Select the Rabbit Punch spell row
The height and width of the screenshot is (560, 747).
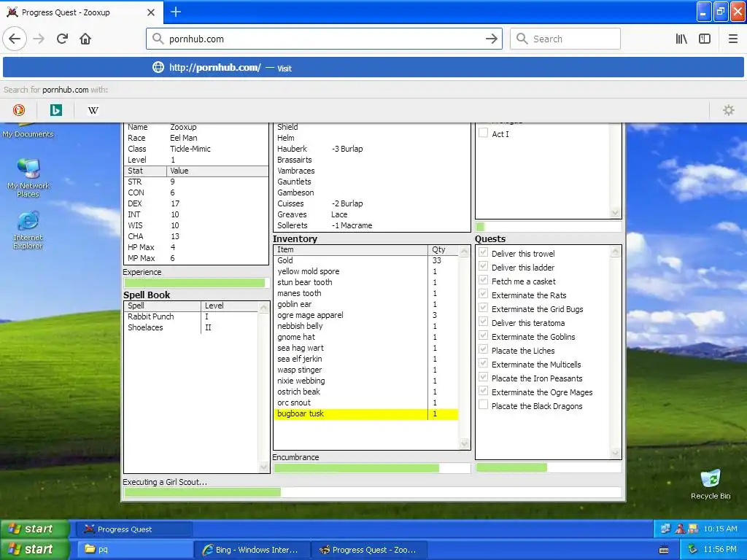click(191, 316)
